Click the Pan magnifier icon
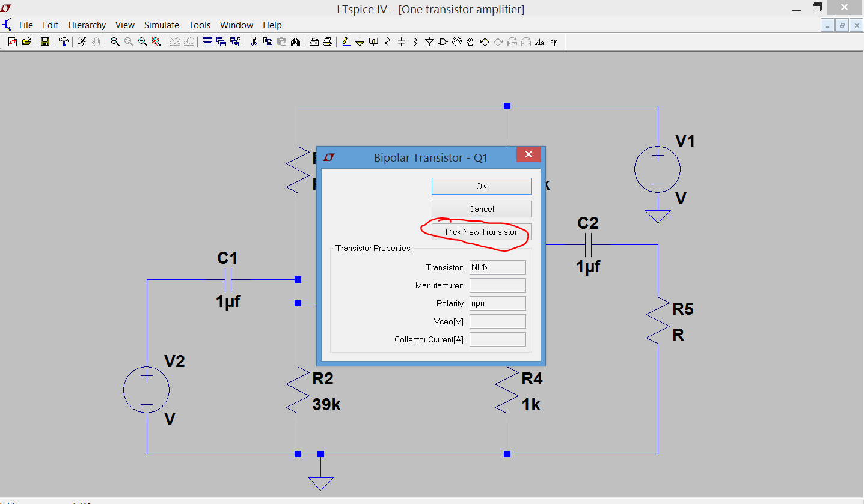This screenshot has width=864, height=504. point(129,42)
